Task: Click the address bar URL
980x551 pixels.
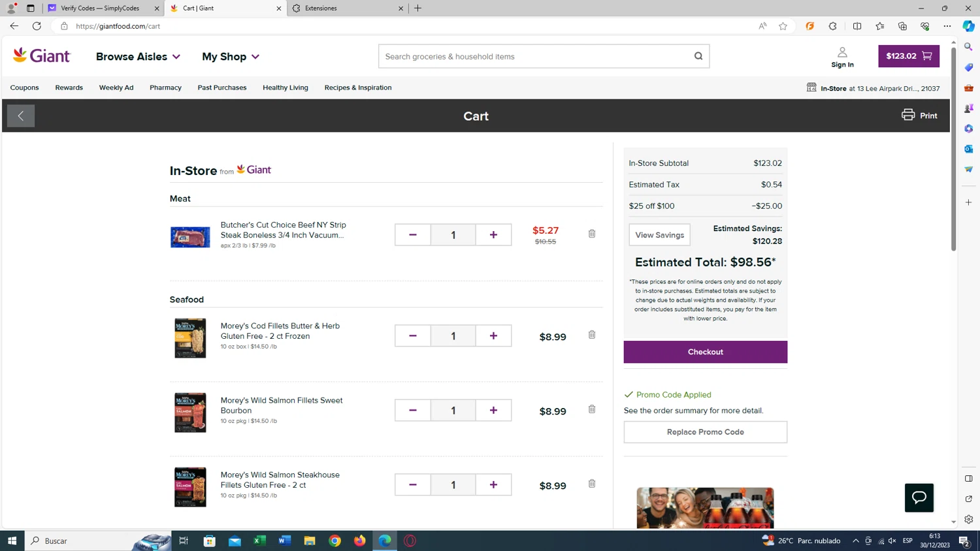Action: (118, 26)
